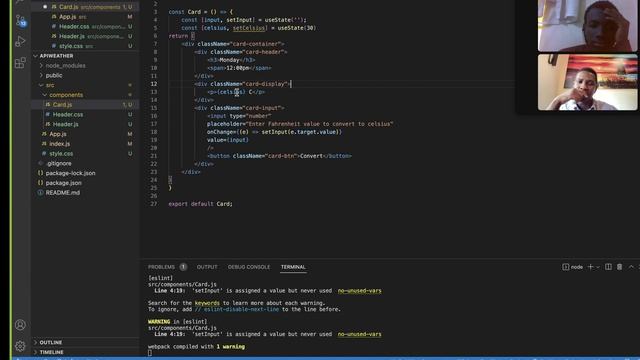This screenshot has width=640, height=360.
Task: Switch to the Output tab
Action: point(207,267)
